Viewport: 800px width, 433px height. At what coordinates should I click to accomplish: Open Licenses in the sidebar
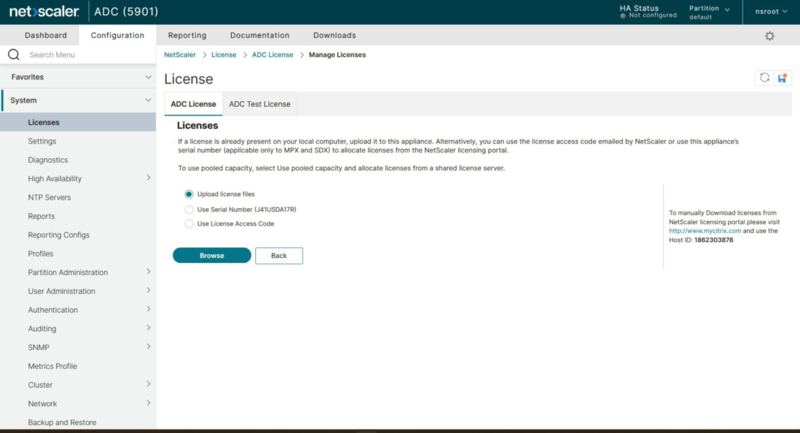point(78,122)
